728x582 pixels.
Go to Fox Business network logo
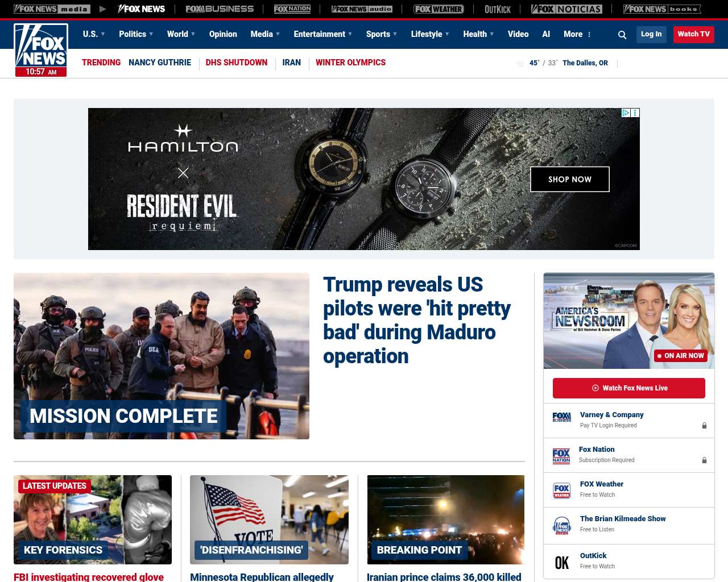(220, 9)
